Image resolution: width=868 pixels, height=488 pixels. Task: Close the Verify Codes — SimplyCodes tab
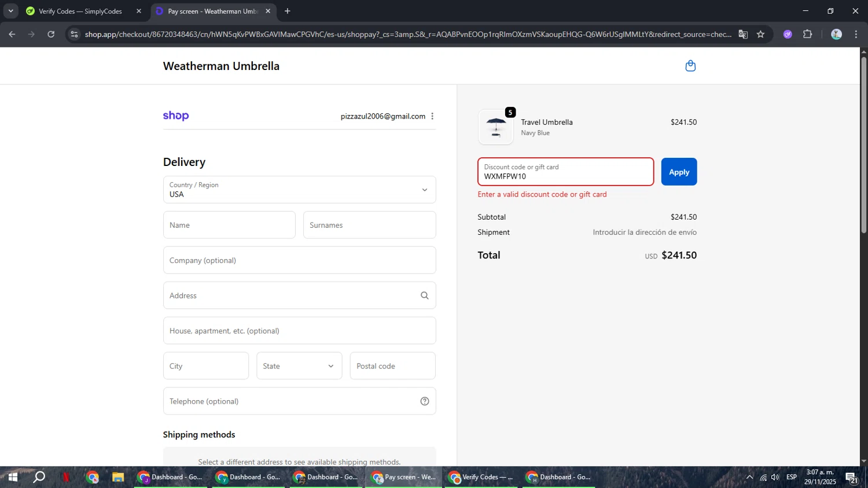click(x=139, y=11)
